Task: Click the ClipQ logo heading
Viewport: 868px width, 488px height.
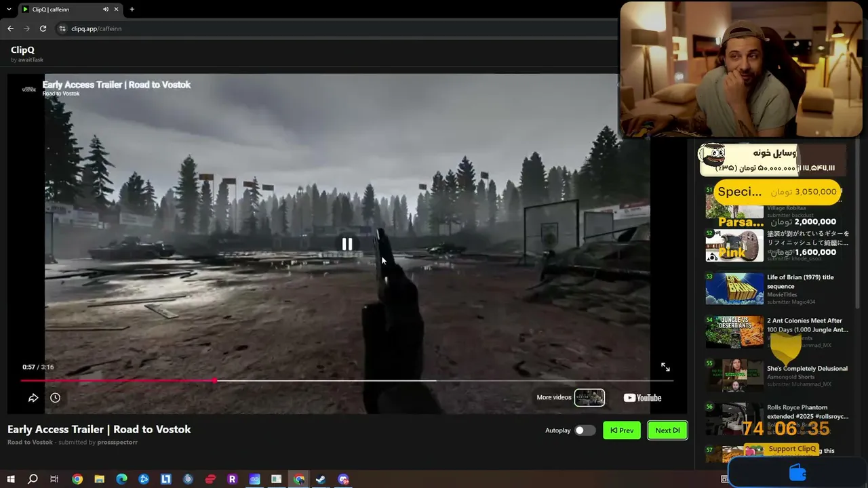Action: click(x=22, y=49)
